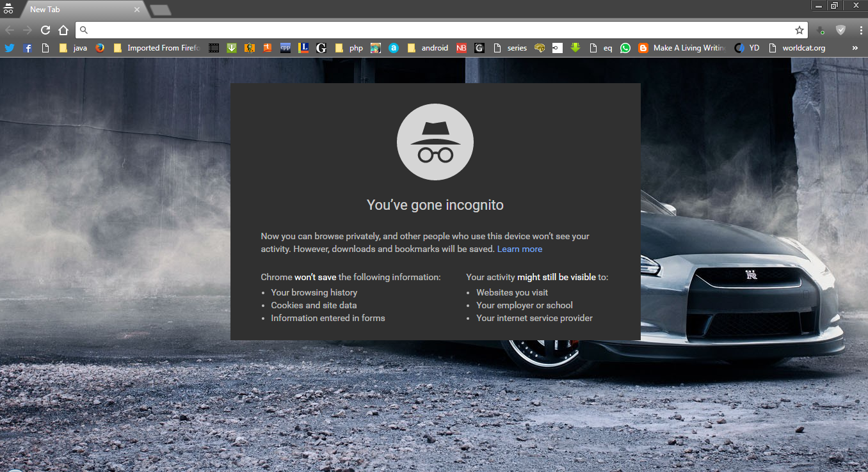The height and width of the screenshot is (472, 868).
Task: Open the Learn more link
Action: pyautogui.click(x=519, y=249)
